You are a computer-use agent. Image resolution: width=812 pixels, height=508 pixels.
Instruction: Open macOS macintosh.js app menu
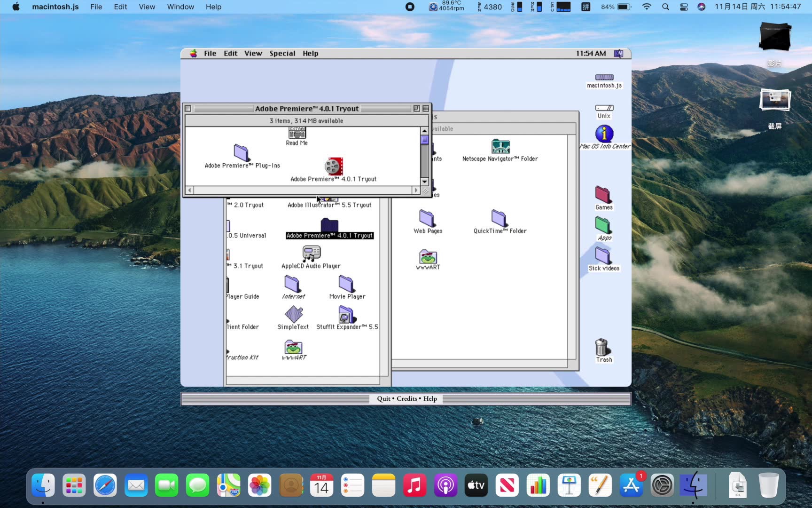point(55,7)
